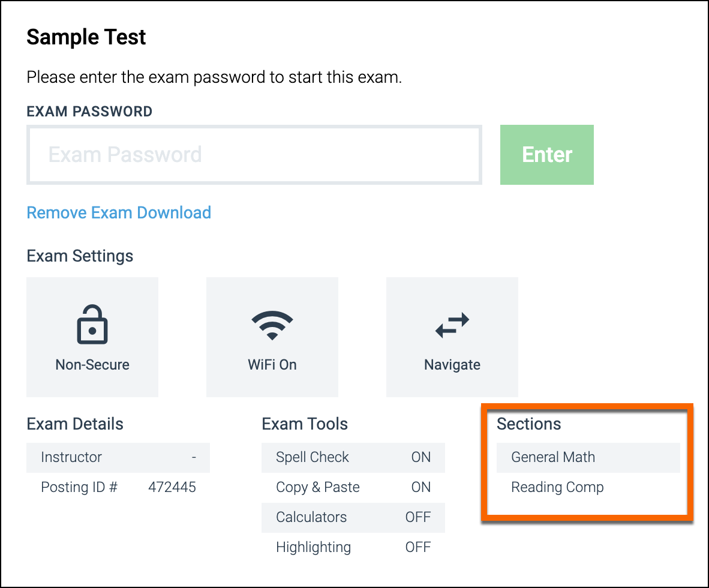Click the Highlighting OFF status
709x588 pixels.
418,547
